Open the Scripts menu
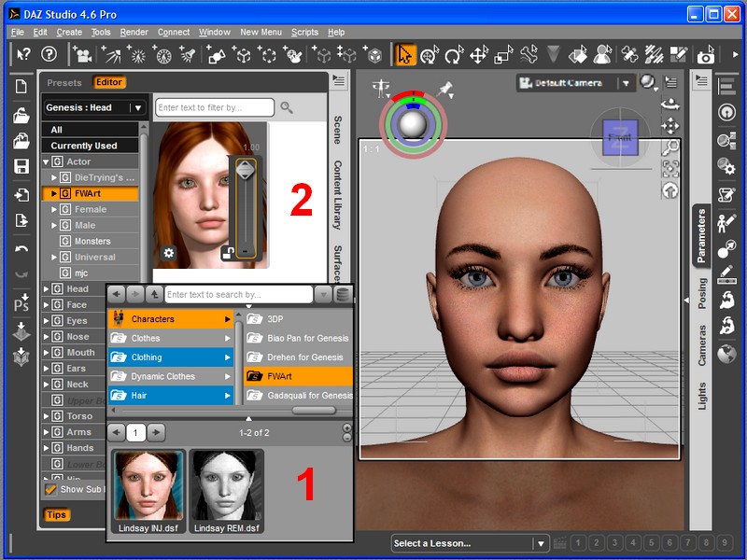The image size is (747, 560). 304,32
